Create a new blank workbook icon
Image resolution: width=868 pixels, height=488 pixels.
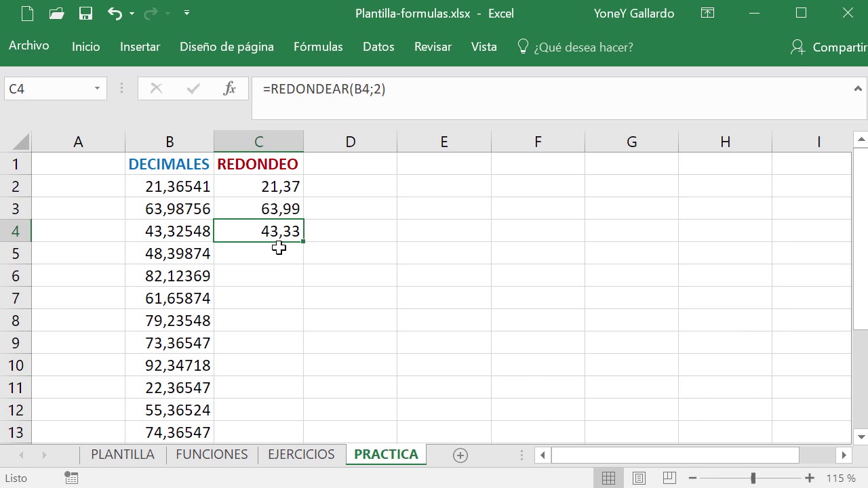[x=26, y=13]
